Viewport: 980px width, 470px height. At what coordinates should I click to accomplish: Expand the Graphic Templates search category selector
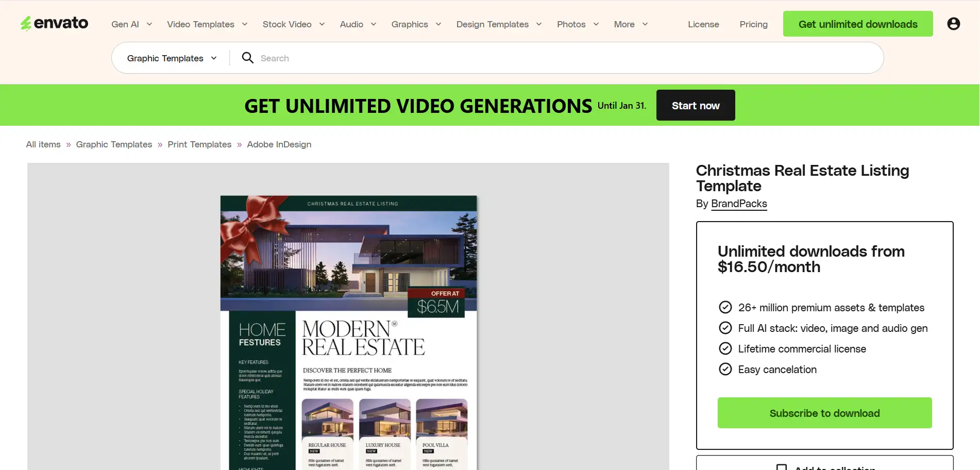coord(172,58)
